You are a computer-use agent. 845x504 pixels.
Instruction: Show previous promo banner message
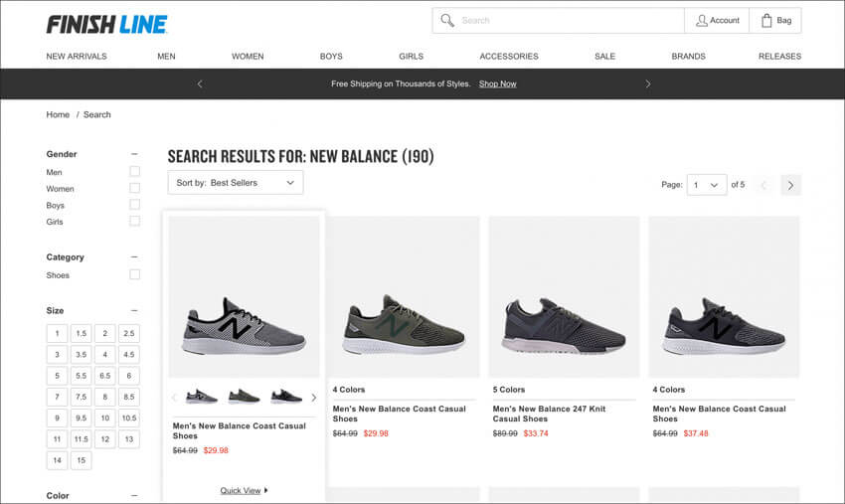[x=200, y=84]
